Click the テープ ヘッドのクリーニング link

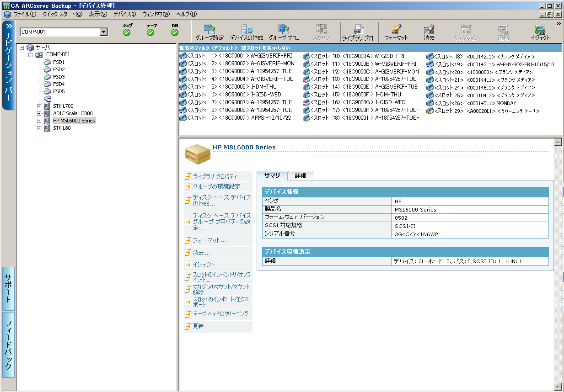tap(222, 314)
